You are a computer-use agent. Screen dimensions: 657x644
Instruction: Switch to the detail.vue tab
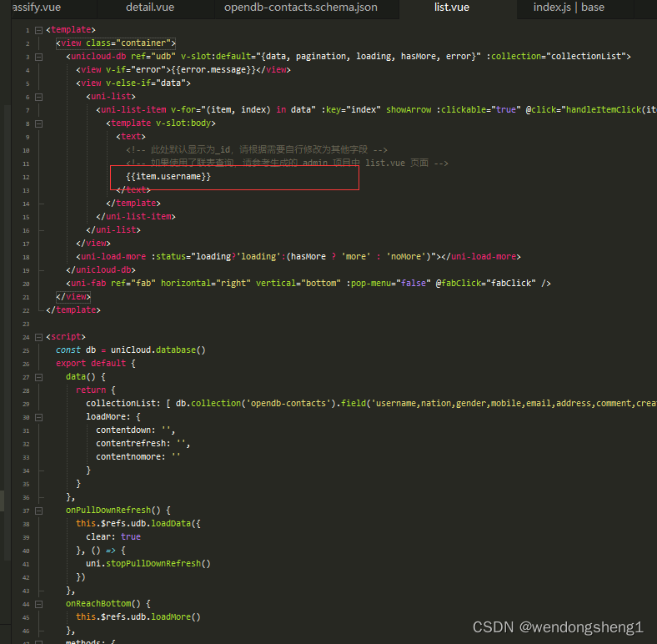click(x=150, y=8)
